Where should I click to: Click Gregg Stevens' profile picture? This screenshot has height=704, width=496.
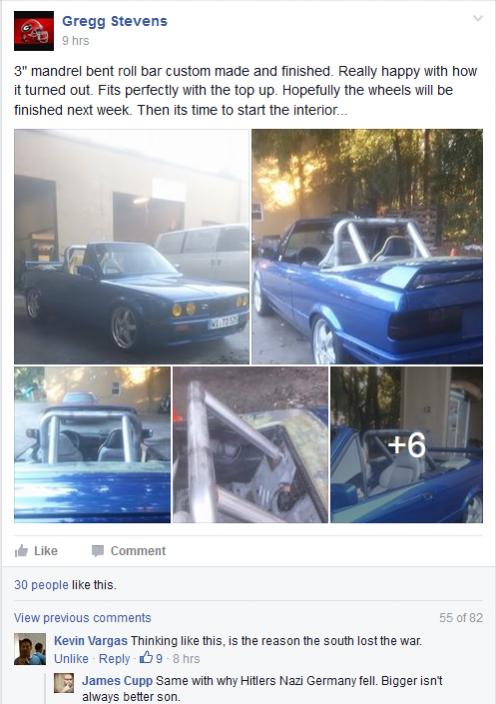(34, 31)
